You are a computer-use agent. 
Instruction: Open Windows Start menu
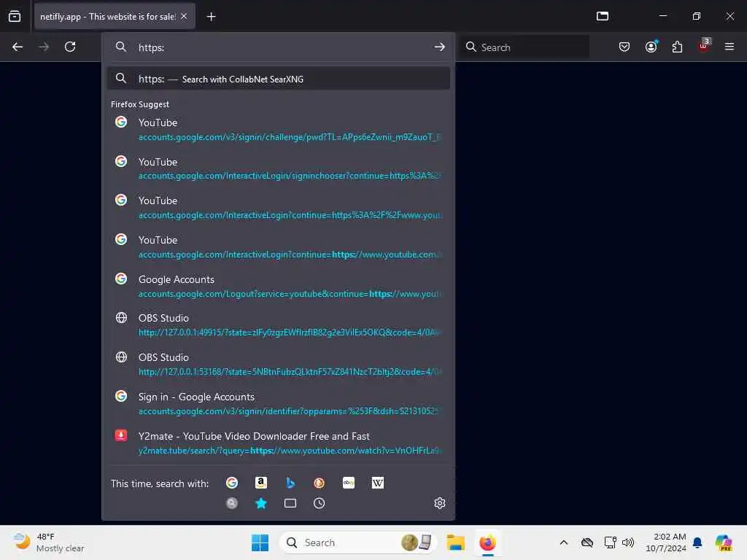(260, 542)
